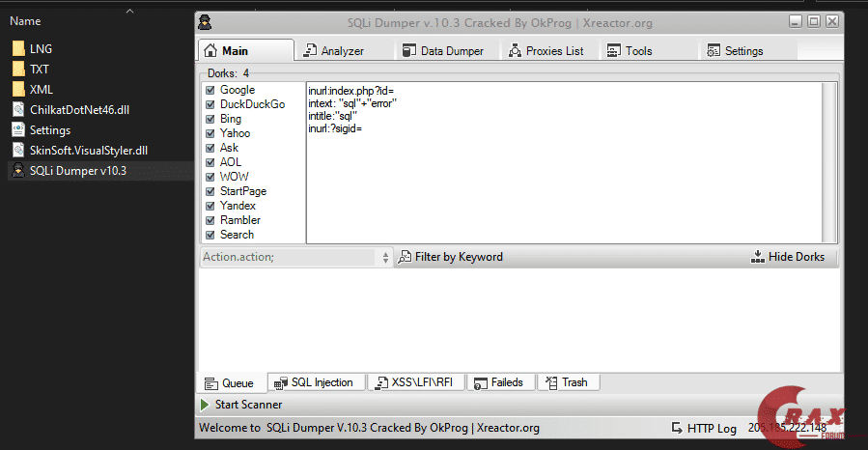Open the Data Dumper tab
Image resolution: width=868 pixels, height=450 pixels.
coord(444,51)
